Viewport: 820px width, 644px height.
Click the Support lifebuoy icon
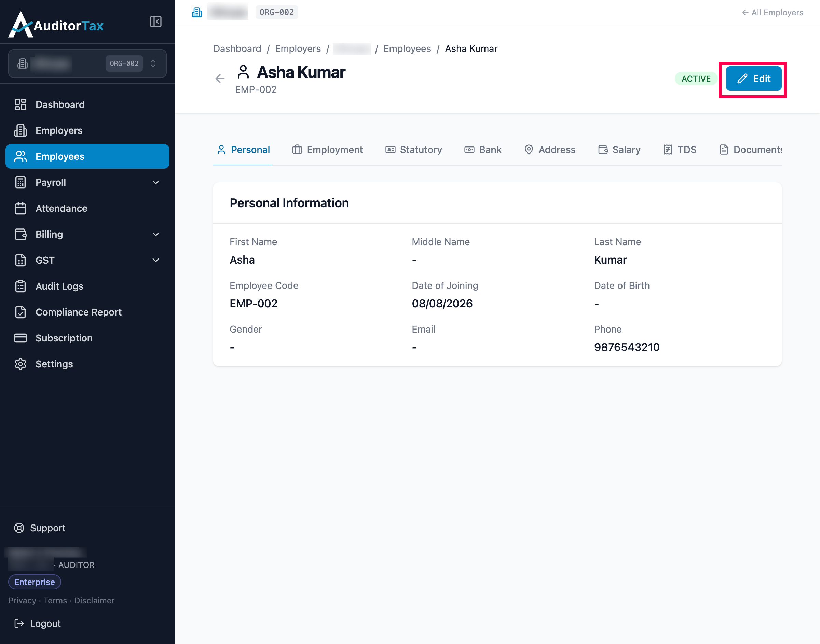click(x=19, y=528)
